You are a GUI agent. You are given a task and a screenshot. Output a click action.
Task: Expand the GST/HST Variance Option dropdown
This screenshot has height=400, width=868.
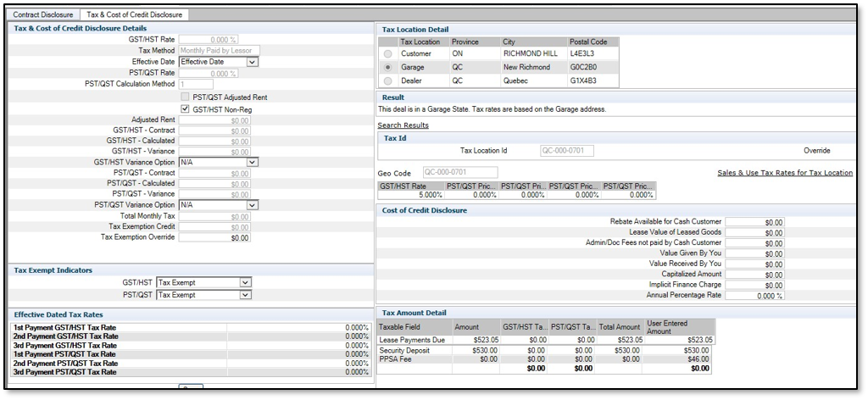252,162
